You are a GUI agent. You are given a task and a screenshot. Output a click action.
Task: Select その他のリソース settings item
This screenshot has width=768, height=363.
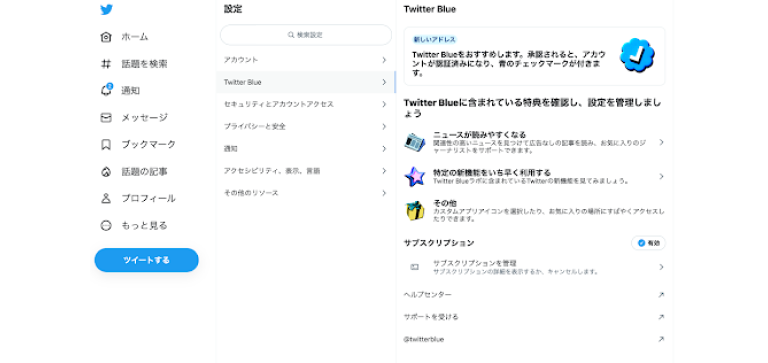[x=306, y=193]
